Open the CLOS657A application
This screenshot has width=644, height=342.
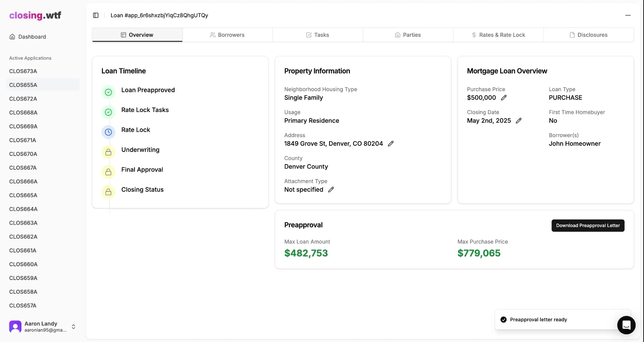point(23,305)
